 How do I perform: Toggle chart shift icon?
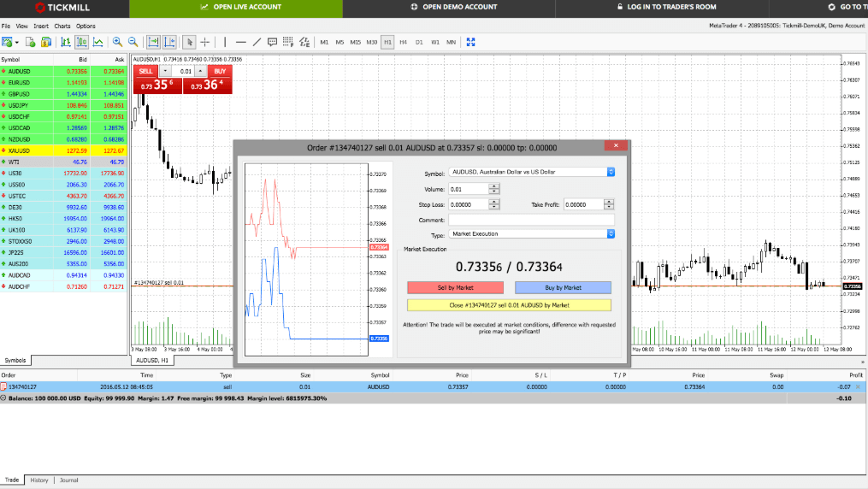pyautogui.click(x=169, y=42)
